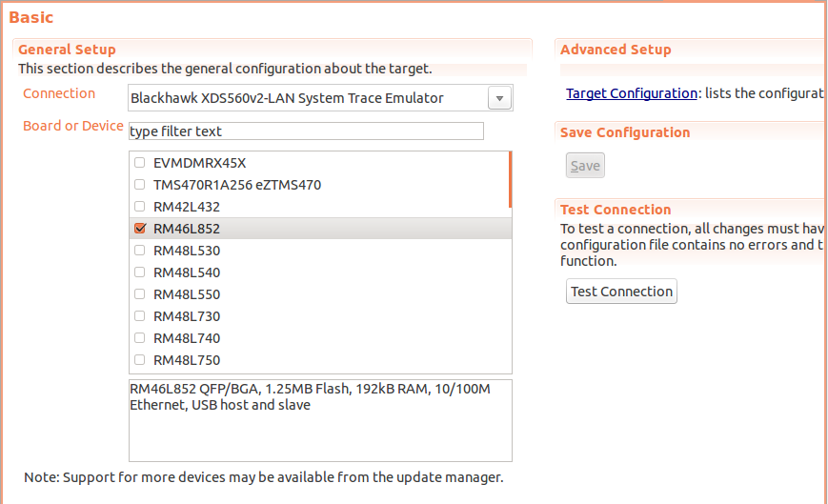Select the RM46L852 row label
Image resolution: width=828 pixels, height=504 pixels.
pos(187,229)
